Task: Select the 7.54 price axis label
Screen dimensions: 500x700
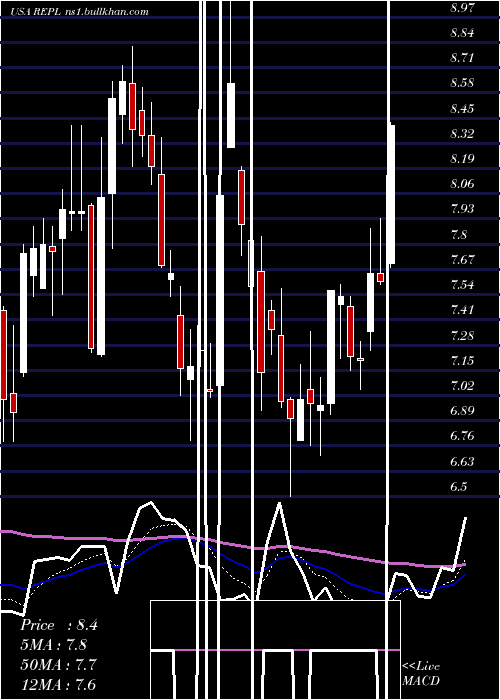Action: [x=462, y=285]
